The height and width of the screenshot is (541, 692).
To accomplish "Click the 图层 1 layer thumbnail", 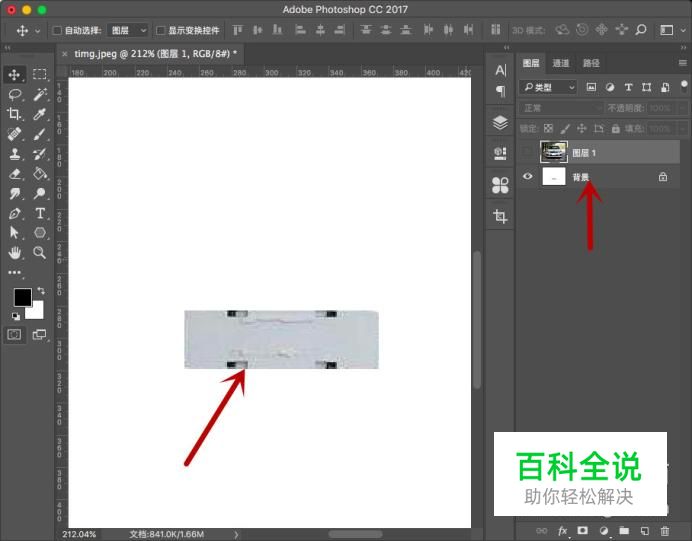I will click(554, 152).
